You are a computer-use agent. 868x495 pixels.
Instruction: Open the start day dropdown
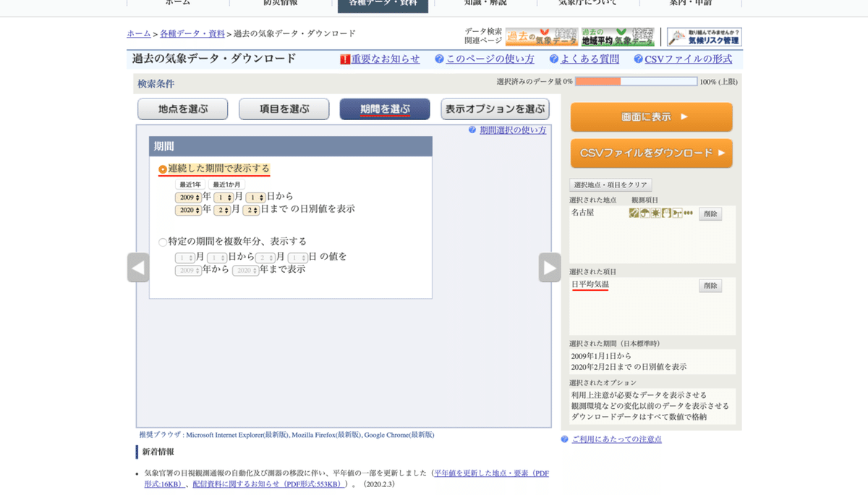[x=254, y=196]
